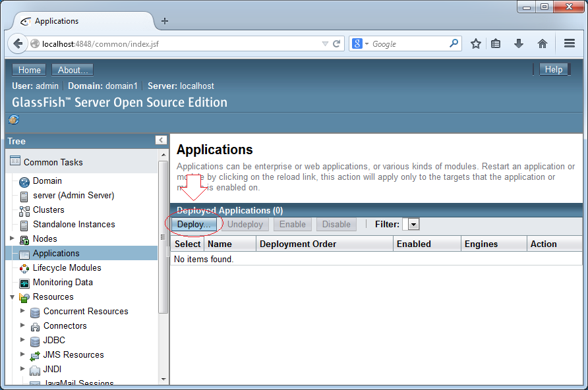The image size is (588, 390).
Task: Click the Standalone Instances icon
Action: 24,225
